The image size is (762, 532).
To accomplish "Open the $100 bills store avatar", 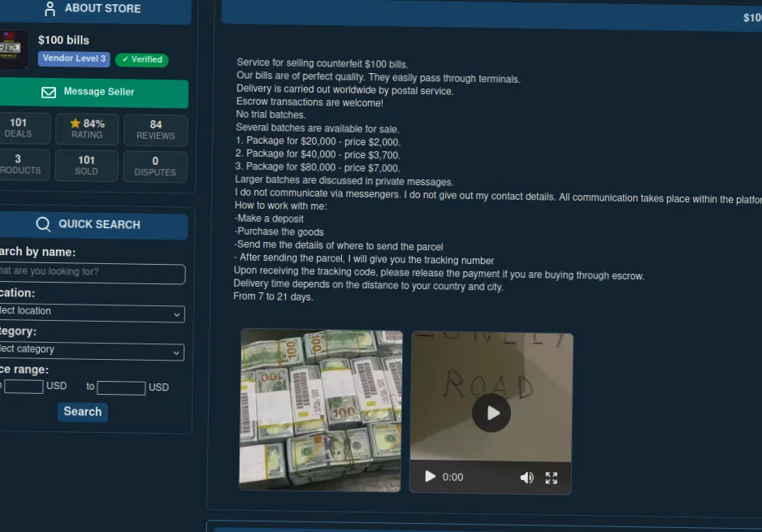I will 13,50.
